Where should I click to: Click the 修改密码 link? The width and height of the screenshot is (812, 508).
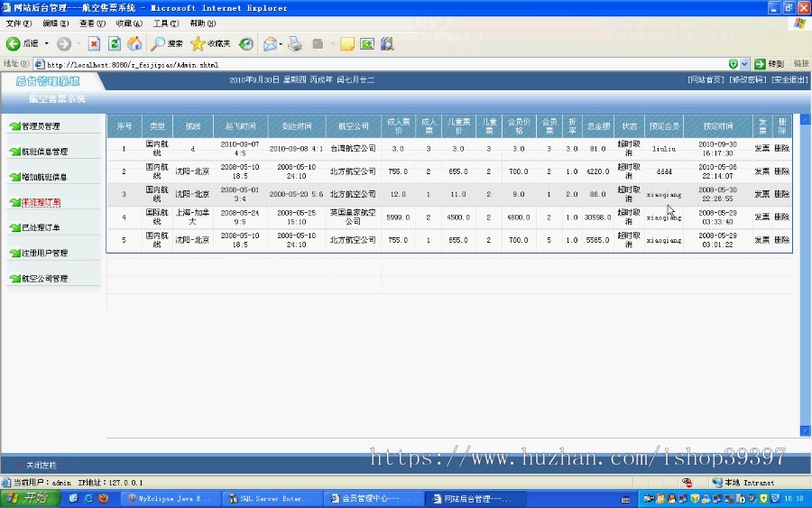coord(747,79)
